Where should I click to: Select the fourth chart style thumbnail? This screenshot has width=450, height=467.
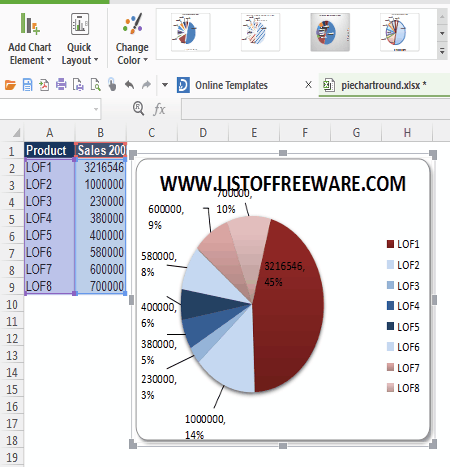tap(400, 32)
